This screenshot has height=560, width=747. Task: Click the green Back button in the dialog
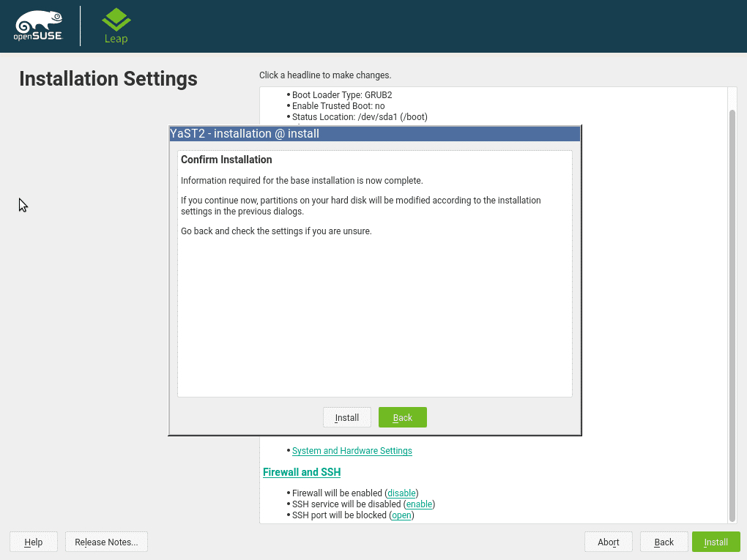[x=403, y=417]
